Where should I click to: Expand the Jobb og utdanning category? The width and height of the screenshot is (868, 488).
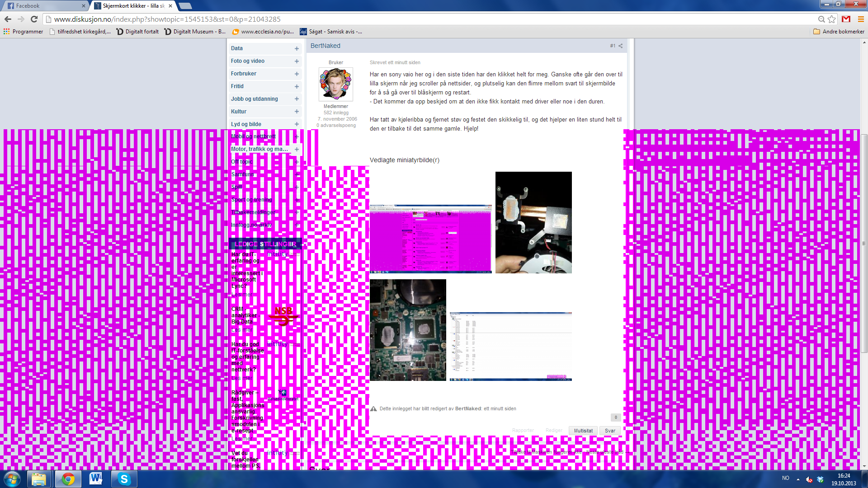(297, 99)
